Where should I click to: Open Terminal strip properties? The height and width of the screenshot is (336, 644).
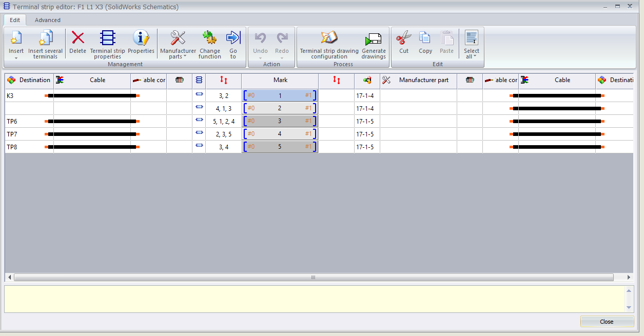pyautogui.click(x=107, y=39)
